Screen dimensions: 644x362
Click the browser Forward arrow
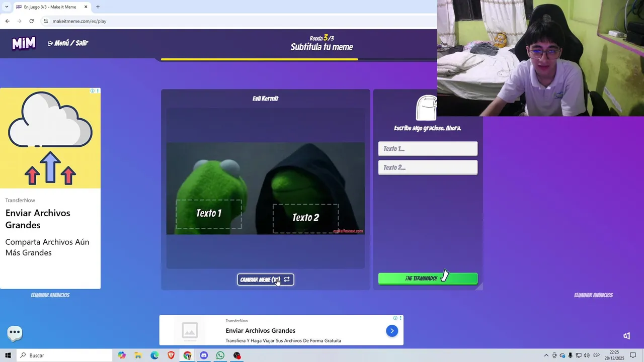[19, 21]
